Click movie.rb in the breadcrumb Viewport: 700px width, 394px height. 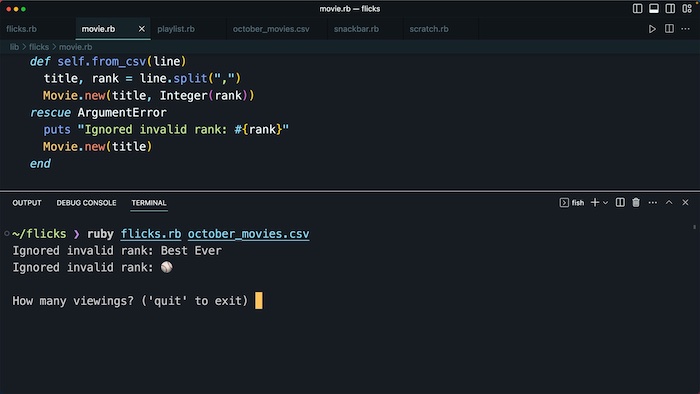pos(75,47)
